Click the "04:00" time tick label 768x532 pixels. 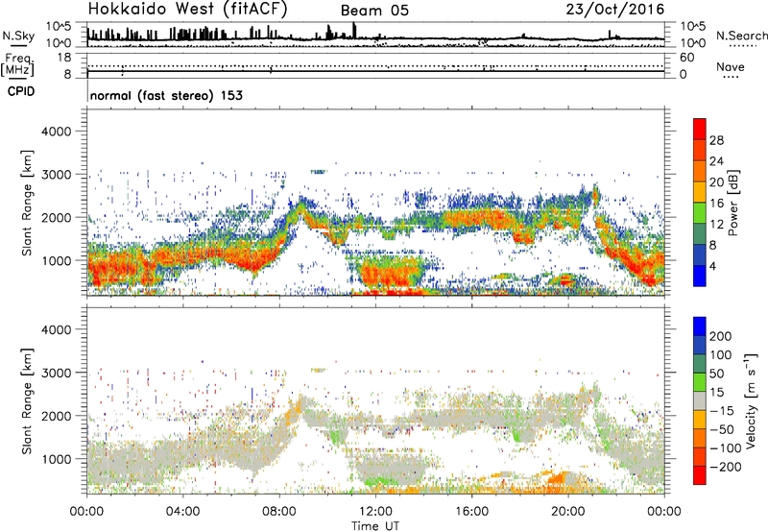click(182, 512)
